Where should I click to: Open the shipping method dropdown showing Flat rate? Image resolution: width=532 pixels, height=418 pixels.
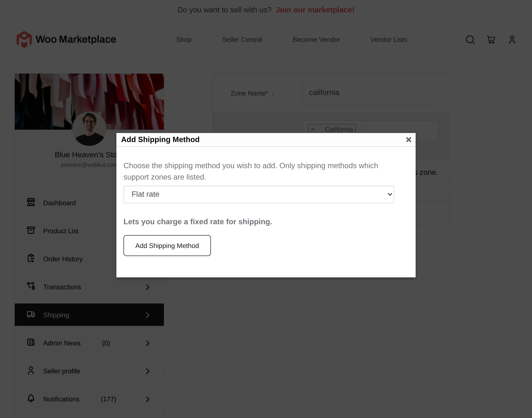click(259, 194)
